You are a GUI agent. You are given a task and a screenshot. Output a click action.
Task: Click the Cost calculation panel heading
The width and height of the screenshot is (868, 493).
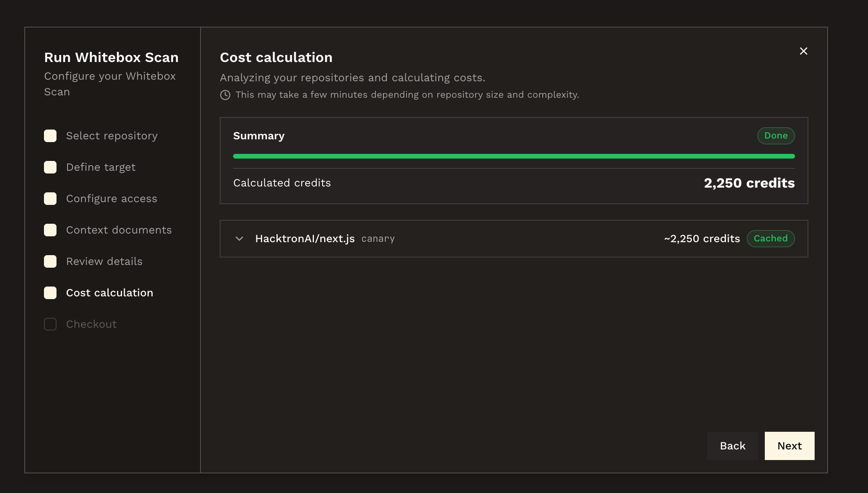coord(276,57)
